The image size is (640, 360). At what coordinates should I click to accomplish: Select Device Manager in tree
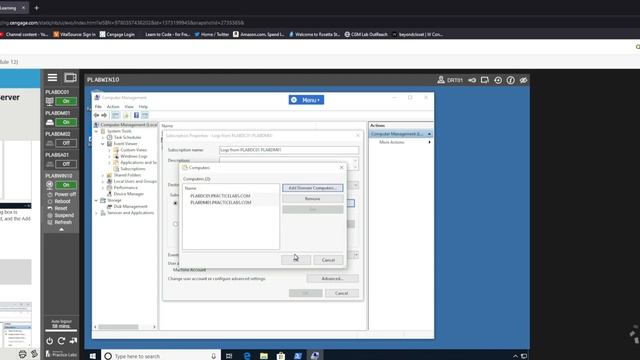tap(128, 194)
